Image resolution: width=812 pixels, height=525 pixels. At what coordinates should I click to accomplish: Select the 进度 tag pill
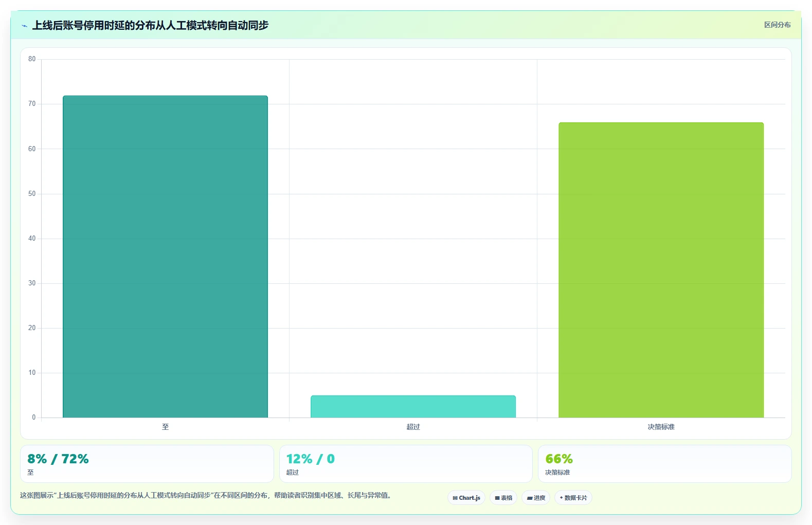tap(536, 498)
